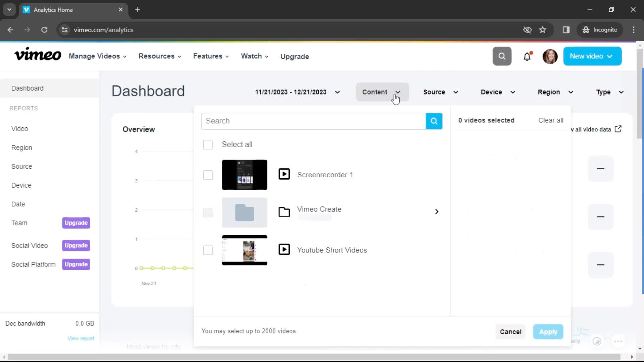The image size is (644, 362).
Task: Click the date range 11/21/2023 - 12/21/2023 dropdown
Action: coord(297,92)
